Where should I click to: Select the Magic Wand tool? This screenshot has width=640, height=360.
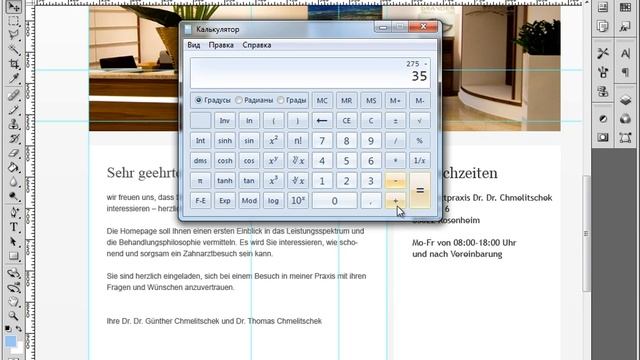[13, 50]
